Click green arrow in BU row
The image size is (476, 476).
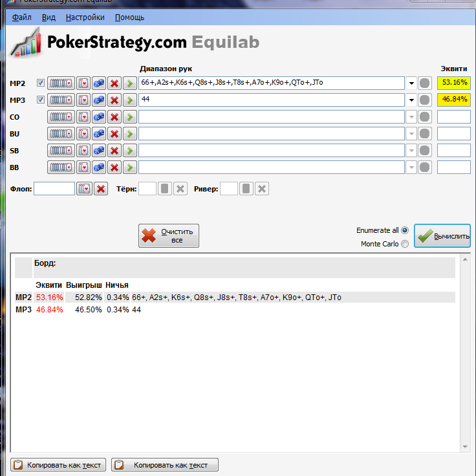coord(130,134)
